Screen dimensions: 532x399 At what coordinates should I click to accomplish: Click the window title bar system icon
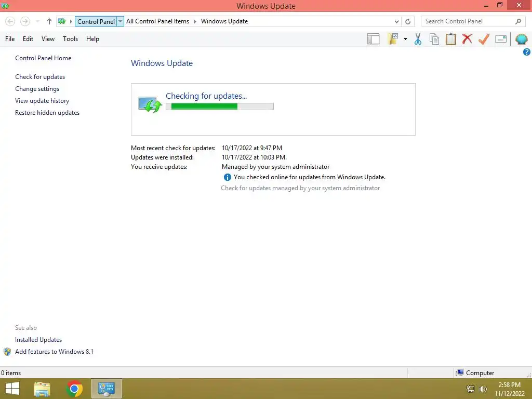pyautogui.click(x=5, y=6)
